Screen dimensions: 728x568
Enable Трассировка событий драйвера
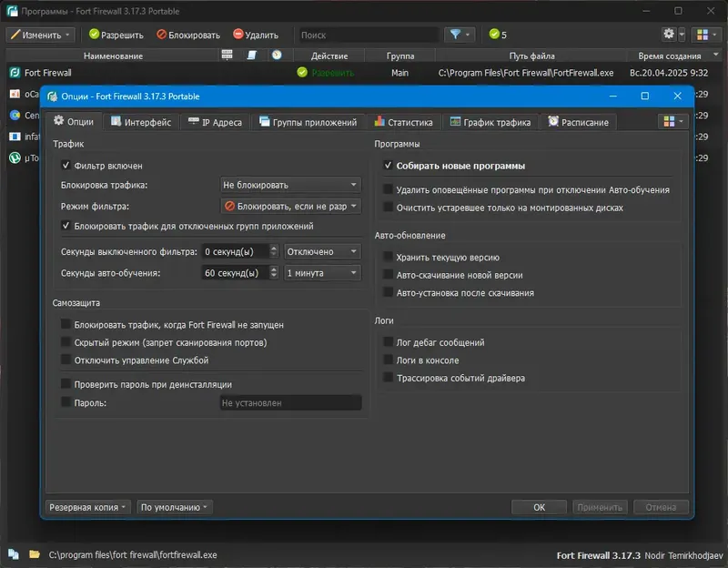pos(388,378)
